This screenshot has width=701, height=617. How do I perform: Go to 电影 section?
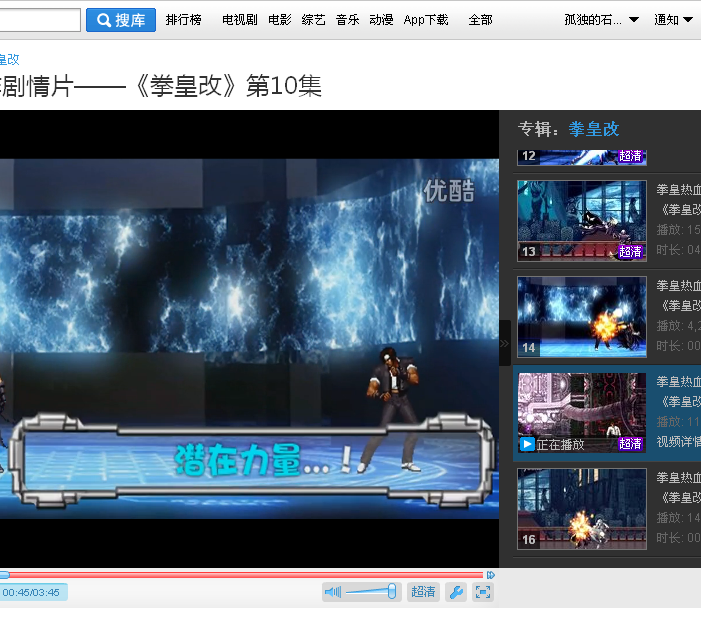click(x=279, y=20)
